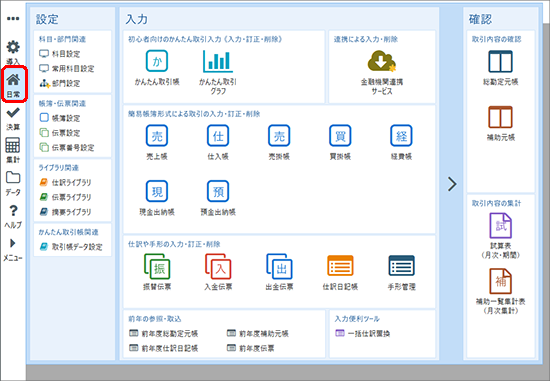This screenshot has width=550, height=381.
Task: Open 科目設定 in settings
Action: click(x=60, y=54)
